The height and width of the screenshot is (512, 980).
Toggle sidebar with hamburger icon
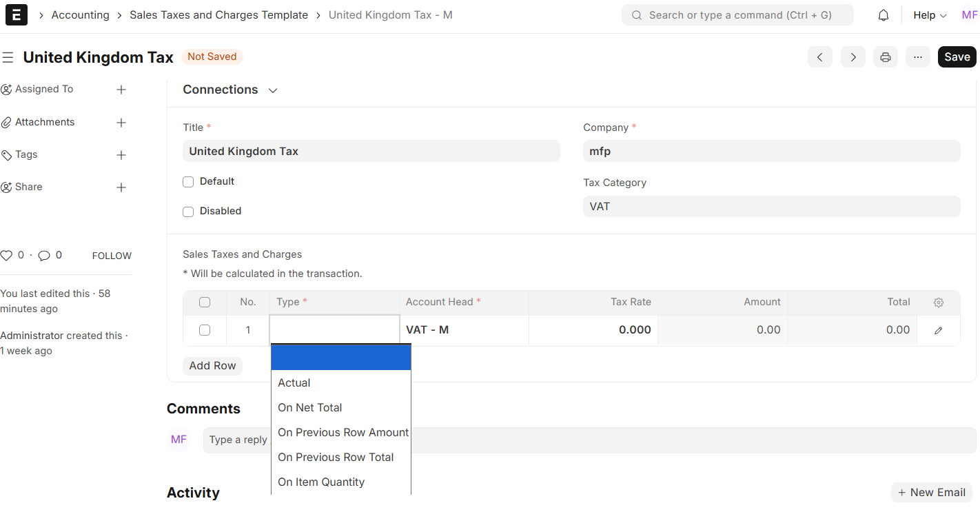tap(8, 57)
